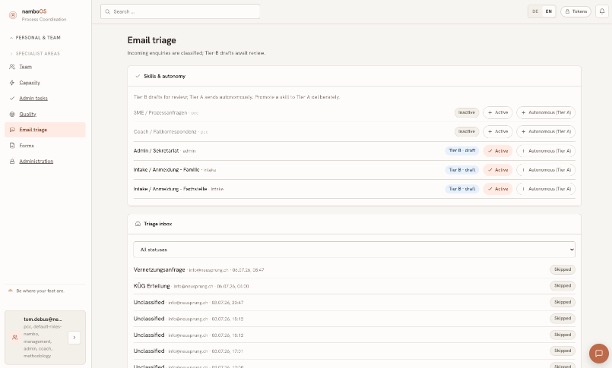Click the search magnifier icon
Viewport: 612px width, 368px height.
point(108,12)
